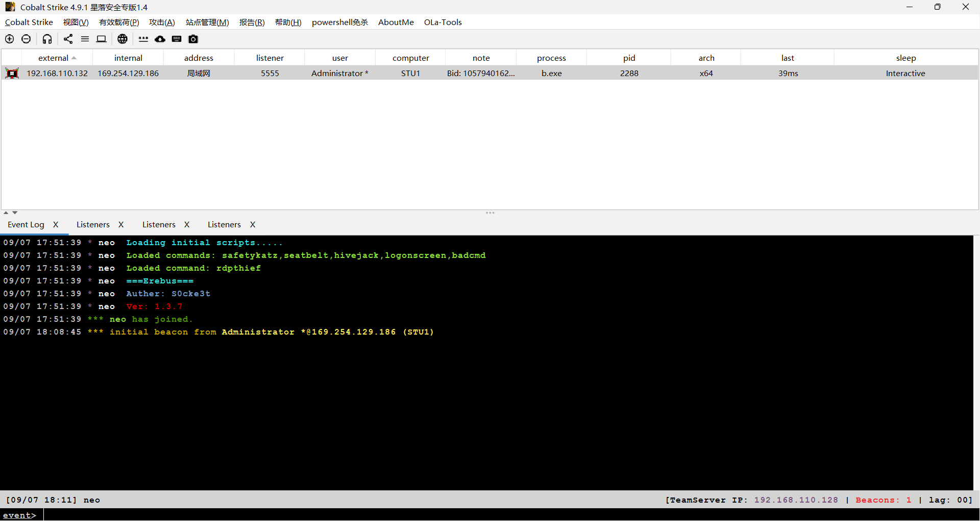The width and height of the screenshot is (980, 521).
Task: Sort sessions by external column
Action: tap(57, 58)
